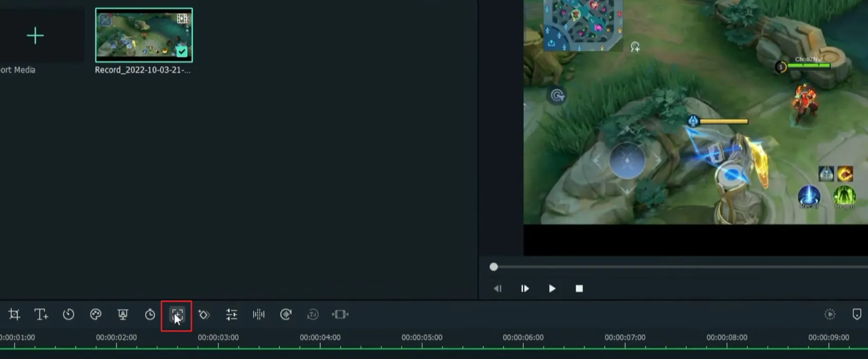868x359 pixels.
Task: Click the greyed-out text-to-speech icon
Action: [313, 314]
